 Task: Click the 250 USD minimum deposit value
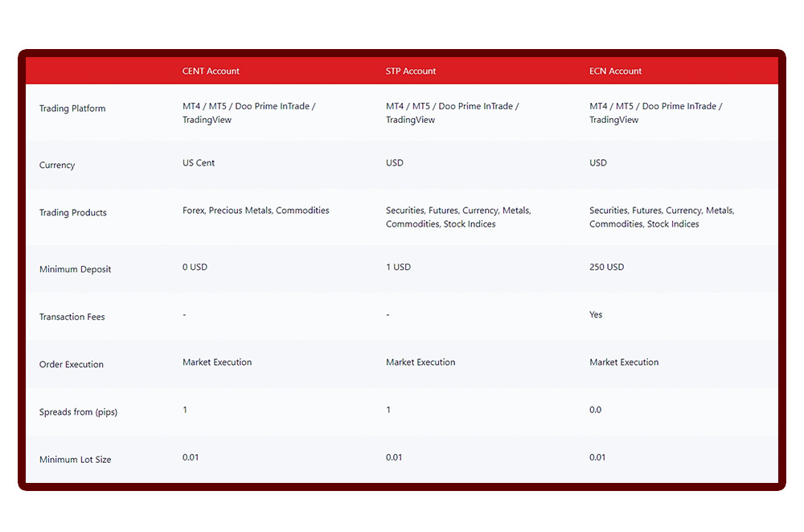606,268
